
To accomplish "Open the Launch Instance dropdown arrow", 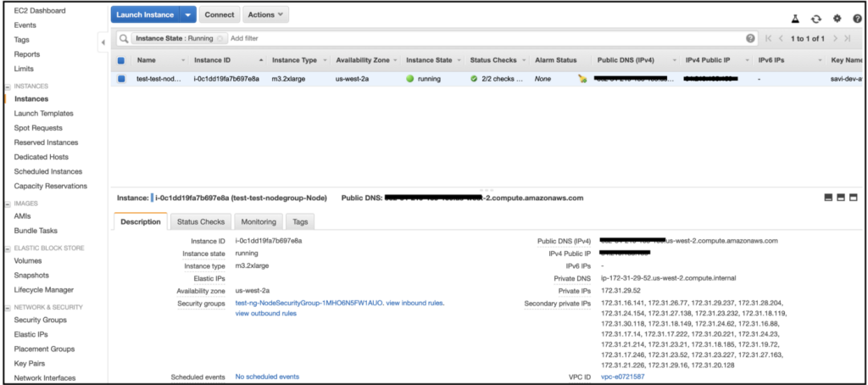I will click(189, 15).
